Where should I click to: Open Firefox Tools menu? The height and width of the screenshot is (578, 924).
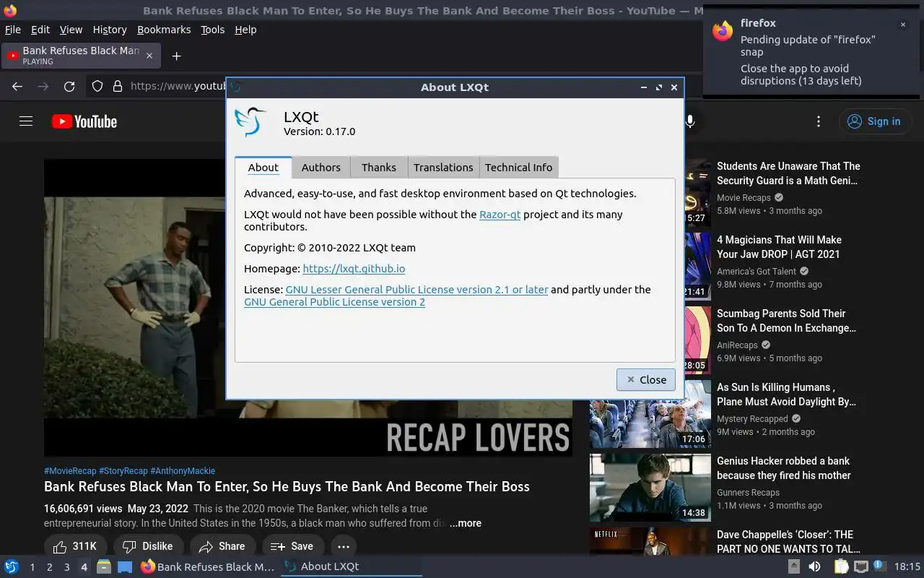[x=212, y=30]
